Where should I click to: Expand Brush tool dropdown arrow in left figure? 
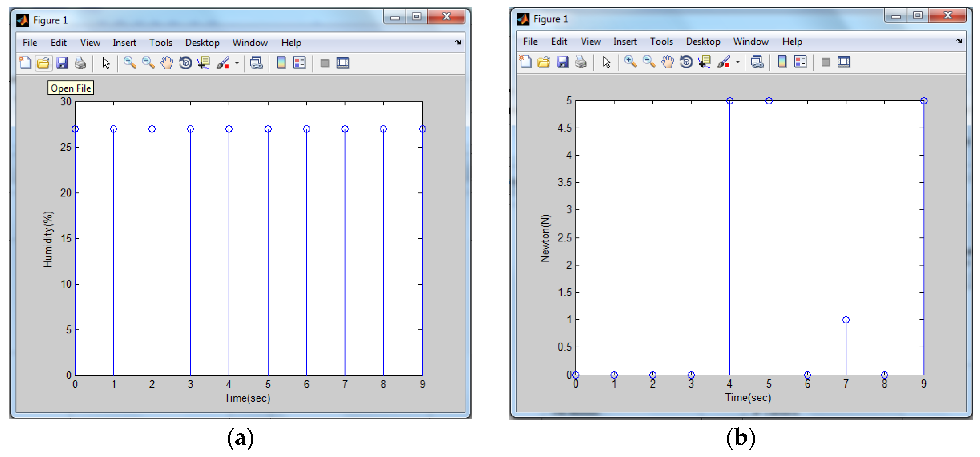click(237, 63)
